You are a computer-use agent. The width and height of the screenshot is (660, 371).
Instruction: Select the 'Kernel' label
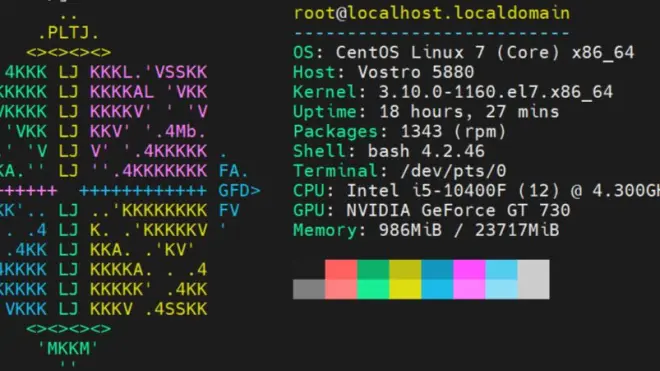pos(325,92)
